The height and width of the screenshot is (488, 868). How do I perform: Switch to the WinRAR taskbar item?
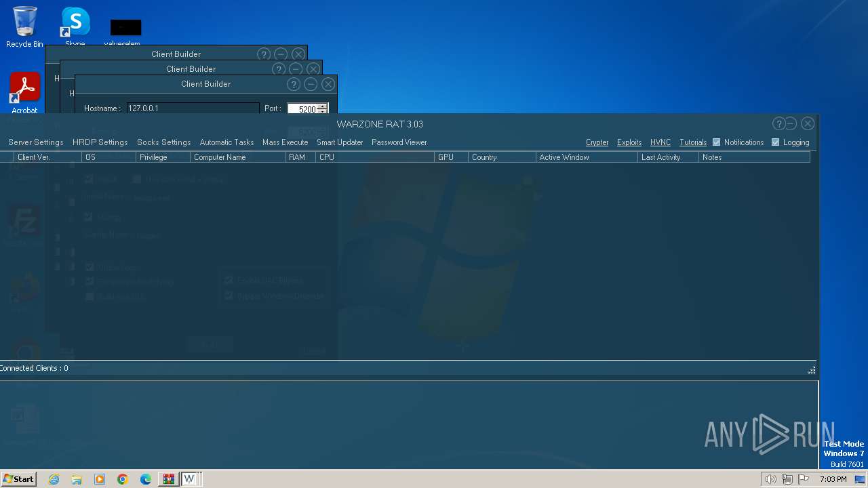pos(168,479)
